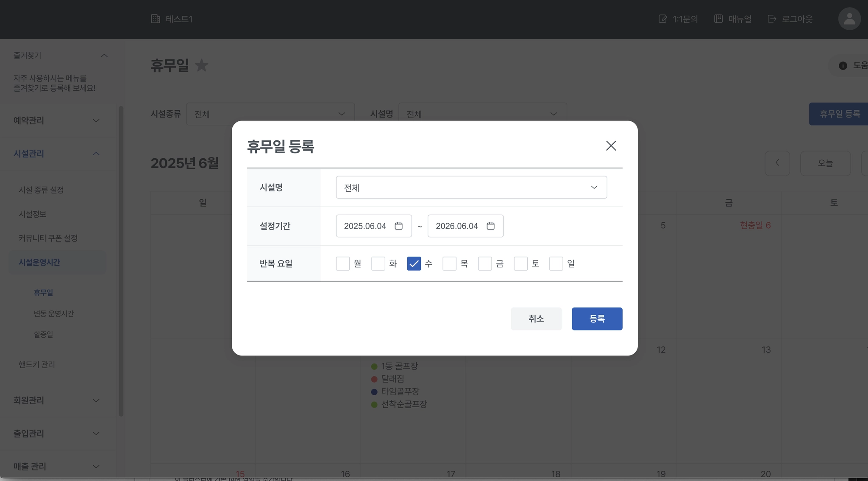Screen dimensions: 868x481
Task: Click the 1:1문의 edit icon
Action: pyautogui.click(x=662, y=19)
